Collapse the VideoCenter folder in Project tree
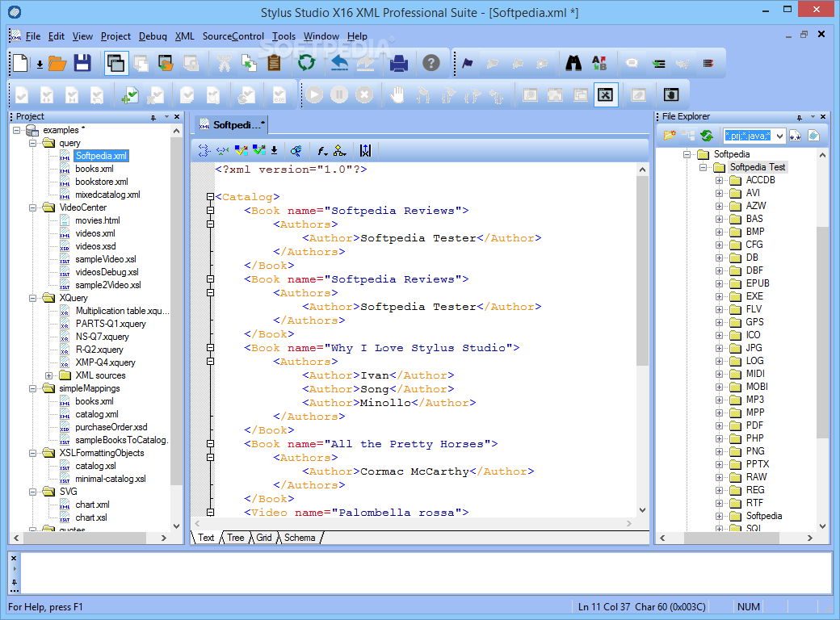This screenshot has height=620, width=840. pos(32,207)
